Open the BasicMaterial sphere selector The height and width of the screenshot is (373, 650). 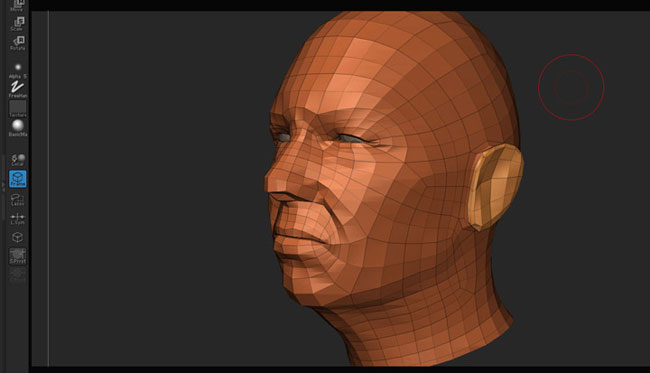[x=17, y=128]
